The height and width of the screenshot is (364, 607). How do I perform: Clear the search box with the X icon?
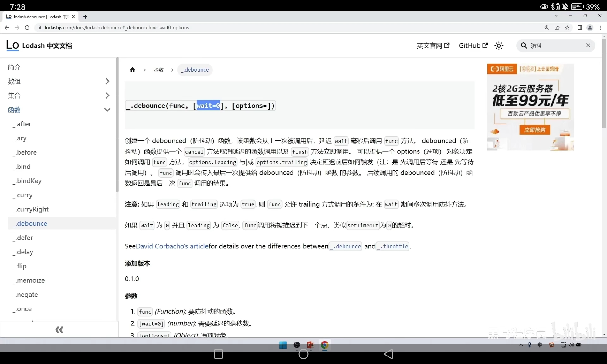(x=588, y=45)
